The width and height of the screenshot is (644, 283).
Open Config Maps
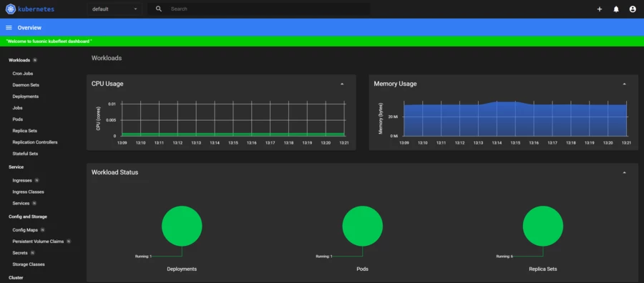pos(25,230)
